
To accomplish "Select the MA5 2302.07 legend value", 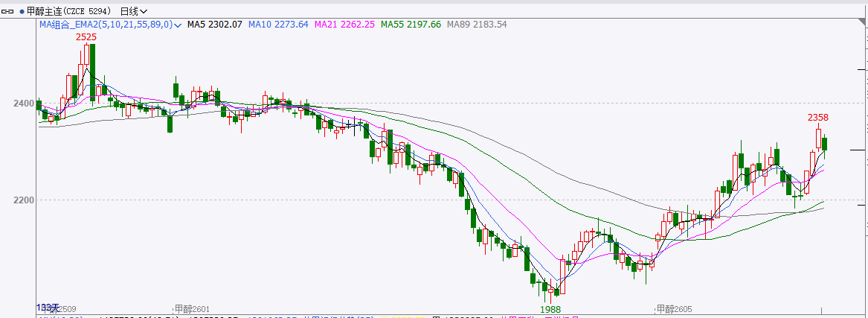I will pos(214,25).
